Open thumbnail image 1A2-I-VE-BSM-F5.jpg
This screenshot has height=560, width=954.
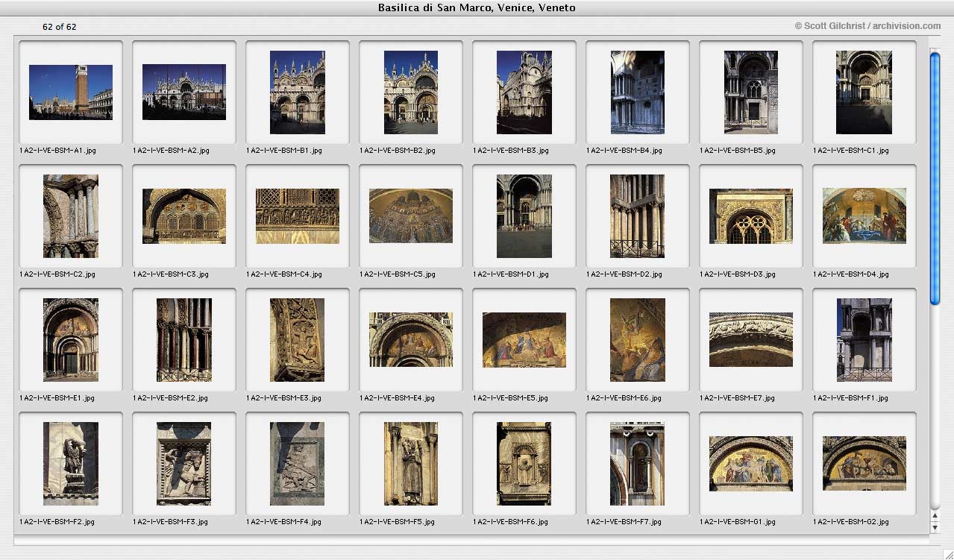[x=411, y=464]
